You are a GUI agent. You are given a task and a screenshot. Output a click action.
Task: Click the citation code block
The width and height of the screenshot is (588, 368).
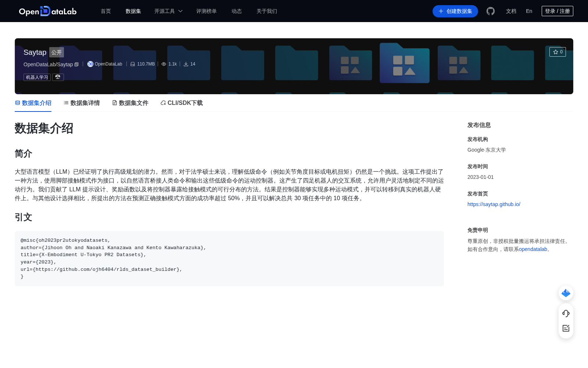229,259
